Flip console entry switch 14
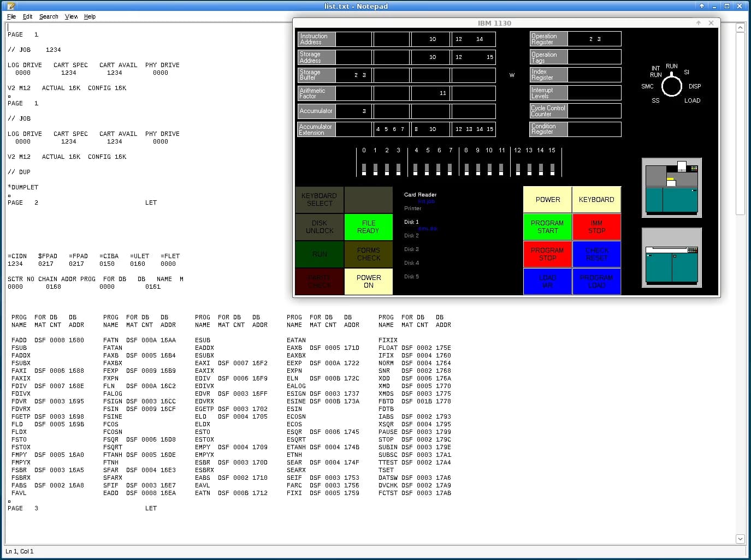Screen dimensions: 751x560 (x=541, y=169)
